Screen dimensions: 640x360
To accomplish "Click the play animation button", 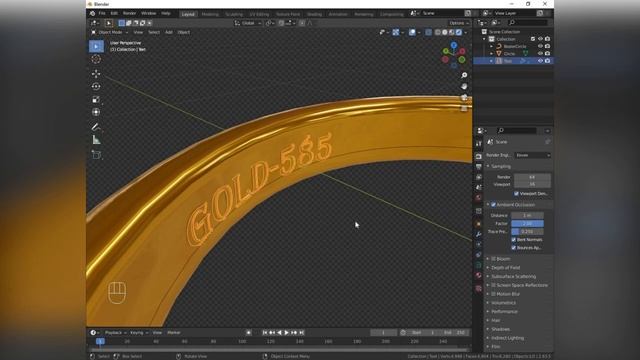I will pyautogui.click(x=287, y=333).
